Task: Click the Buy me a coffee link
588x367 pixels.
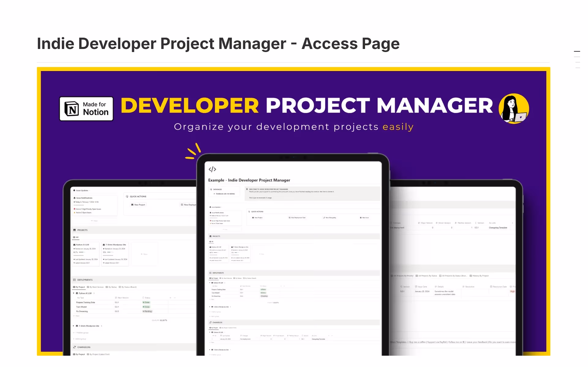Action: 417,342
